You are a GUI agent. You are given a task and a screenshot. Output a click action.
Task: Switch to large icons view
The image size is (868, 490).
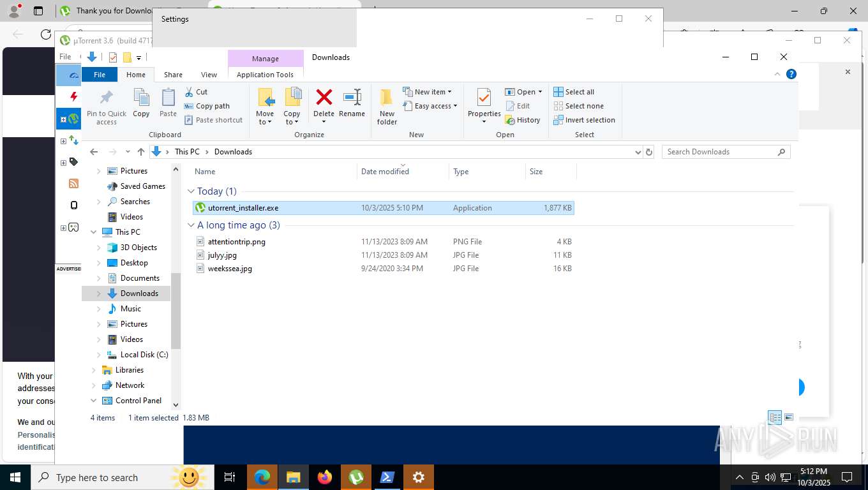[x=789, y=417]
